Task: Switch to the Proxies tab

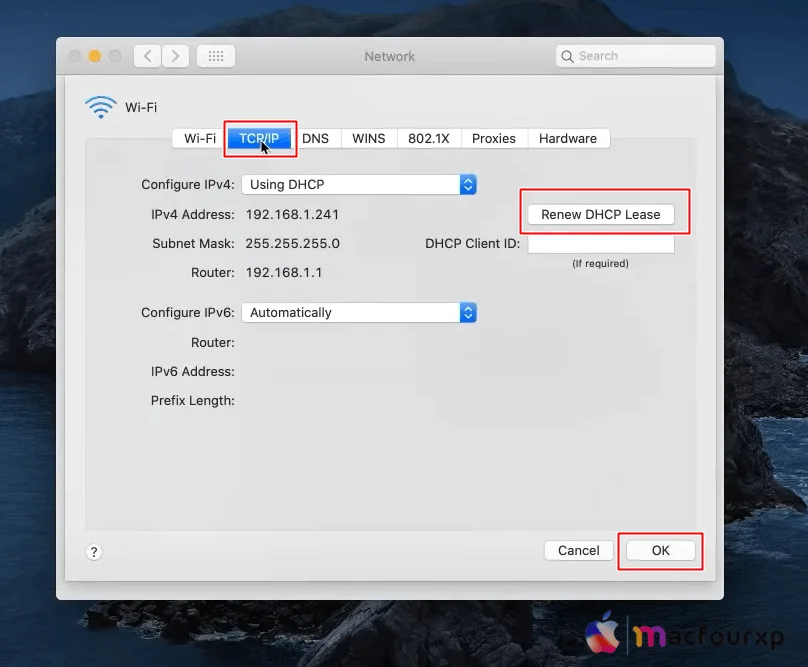Action: point(494,139)
